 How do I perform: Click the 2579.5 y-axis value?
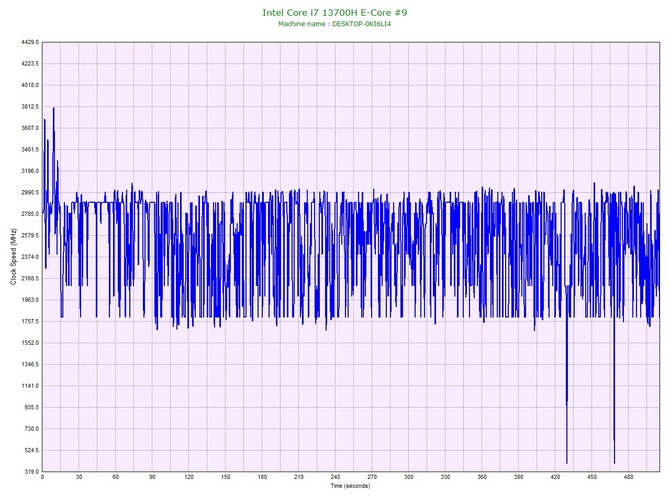[x=29, y=235]
